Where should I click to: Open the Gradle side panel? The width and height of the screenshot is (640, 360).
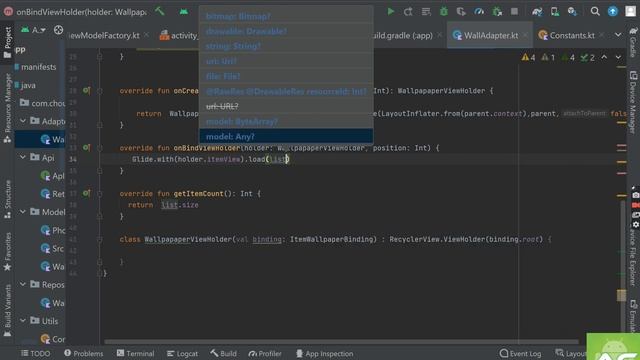click(633, 42)
